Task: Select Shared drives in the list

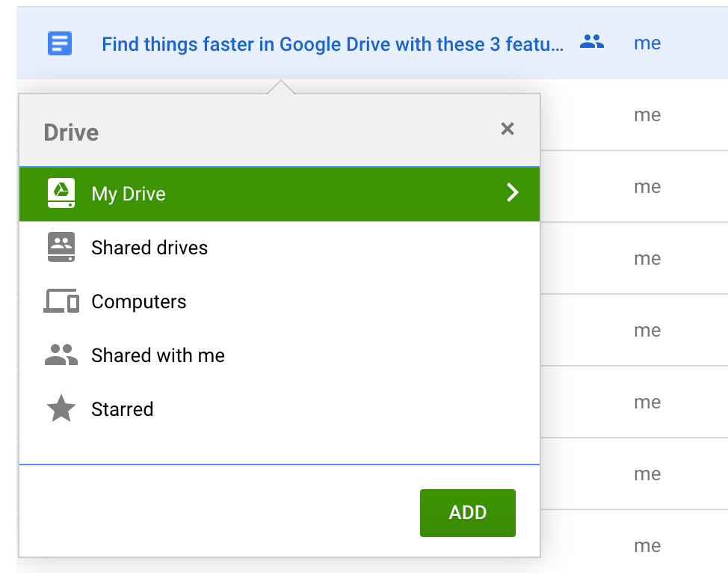Action: click(280, 248)
